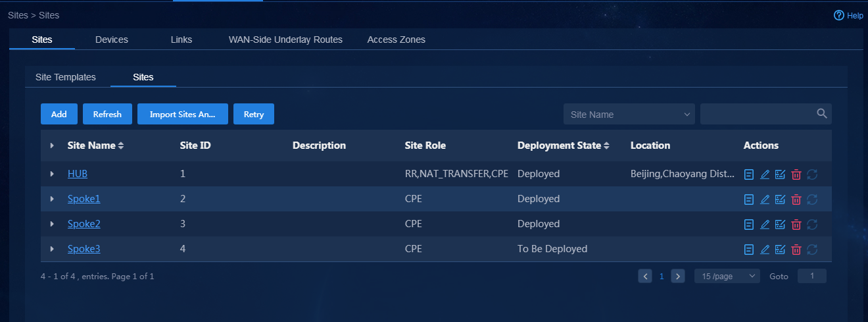Open the details document icon for HUB
Viewport: 868px width, 322px height.
pos(748,174)
